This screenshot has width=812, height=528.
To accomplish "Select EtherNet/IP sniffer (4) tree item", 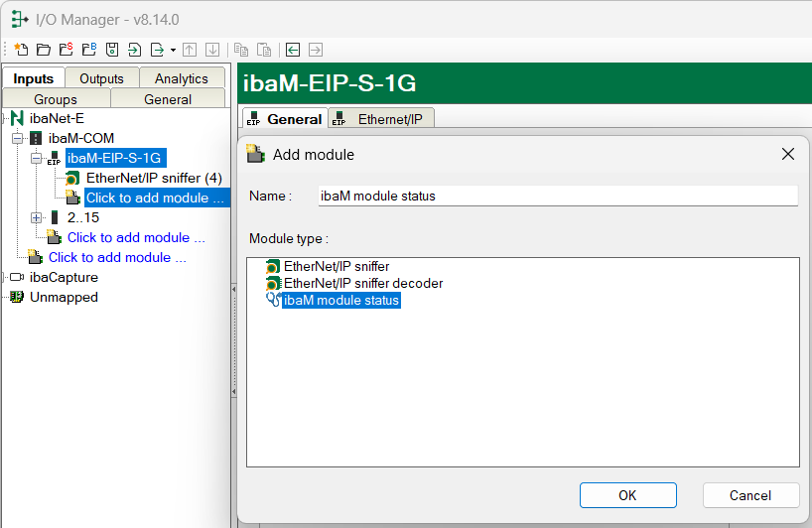I will 154,178.
